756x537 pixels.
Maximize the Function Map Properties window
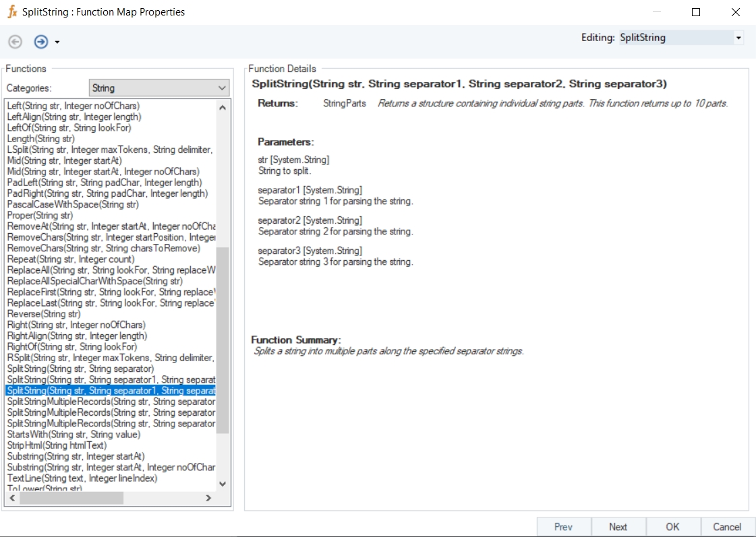696,12
